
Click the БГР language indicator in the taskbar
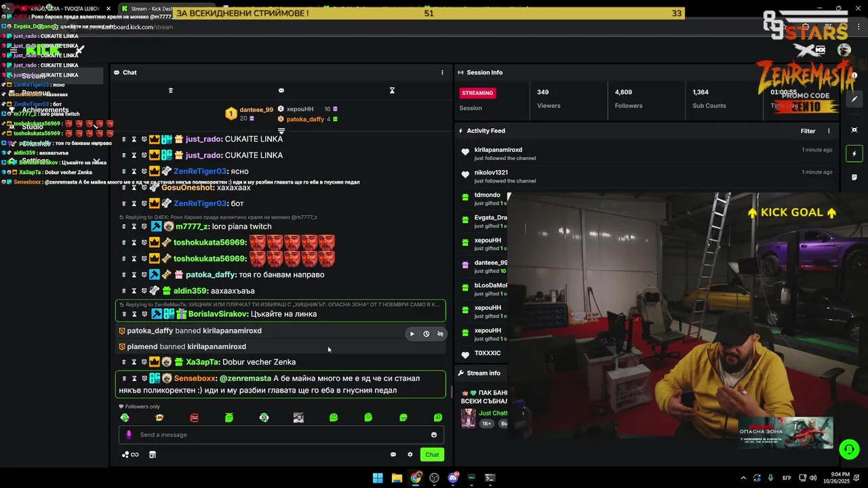tap(787, 478)
